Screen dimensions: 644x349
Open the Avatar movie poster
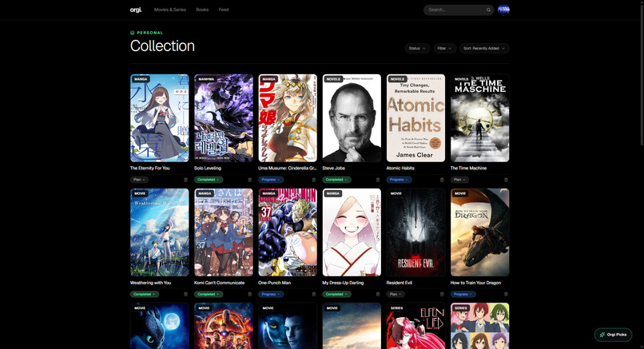[288, 326]
